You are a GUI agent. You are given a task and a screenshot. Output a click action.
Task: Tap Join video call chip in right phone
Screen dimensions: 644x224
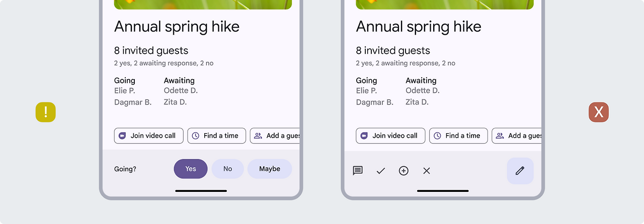click(x=390, y=136)
